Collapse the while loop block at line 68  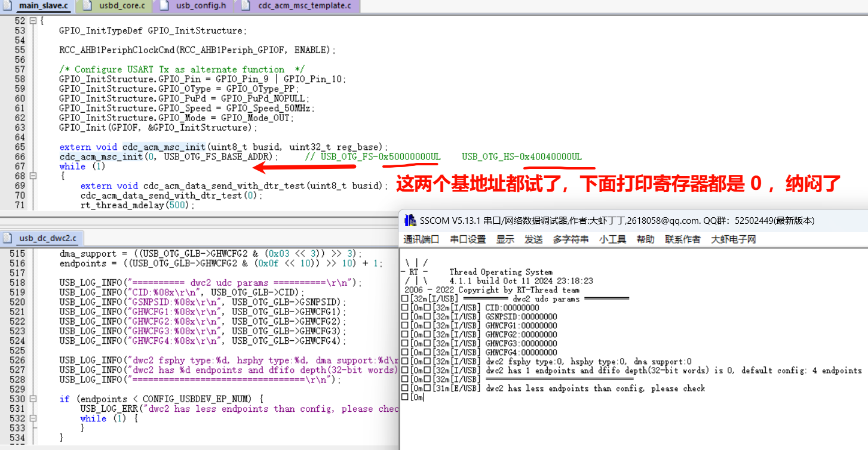click(x=33, y=176)
